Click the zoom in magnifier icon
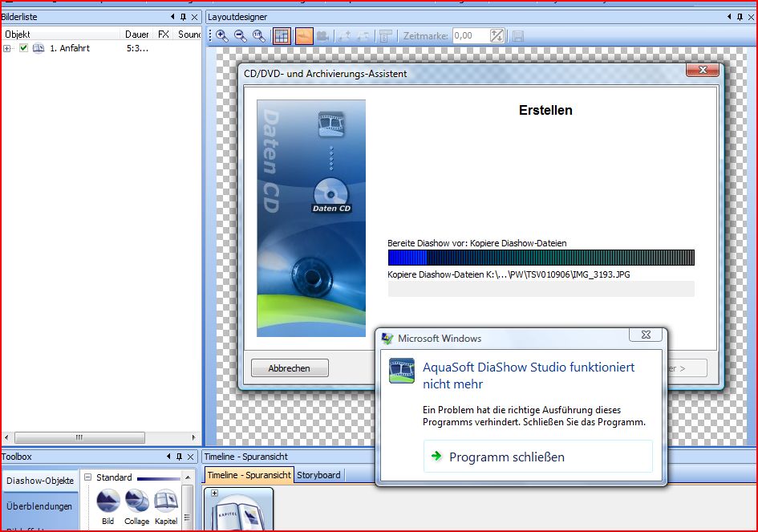 (222, 36)
